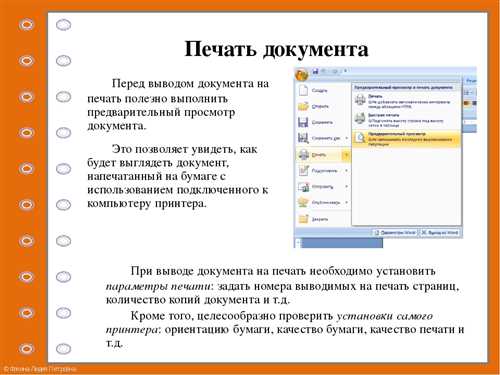
Task: Click the Redo icon in Quick Access Toolbar
Action: click(x=335, y=71)
